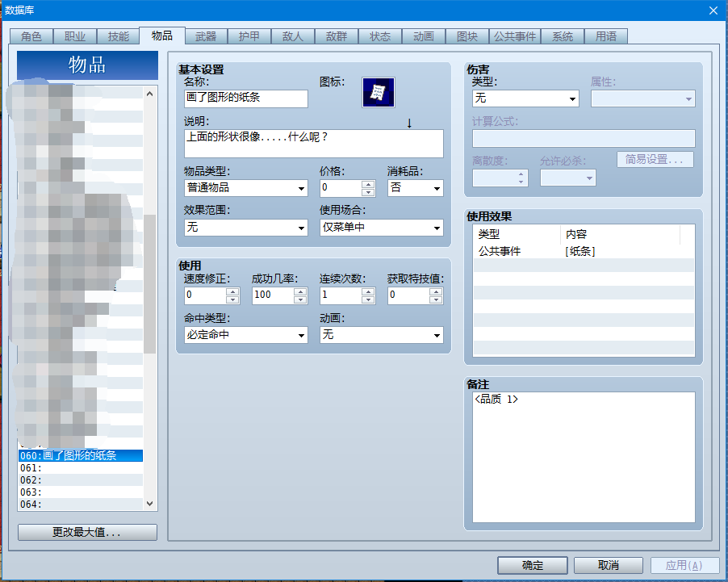The width and height of the screenshot is (728, 582).
Task: Click item list scroll down arrow
Action: click(x=149, y=504)
